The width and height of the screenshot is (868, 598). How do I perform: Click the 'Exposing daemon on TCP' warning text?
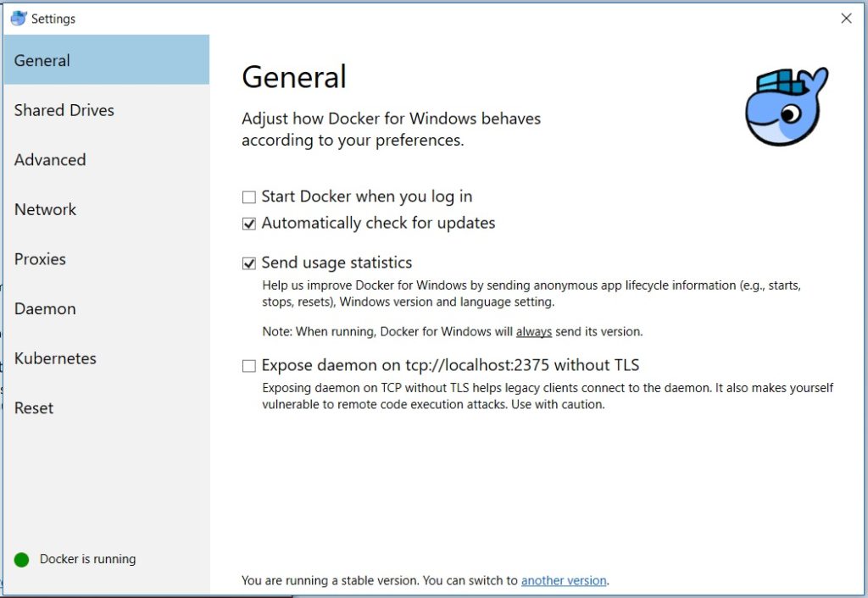coord(548,396)
